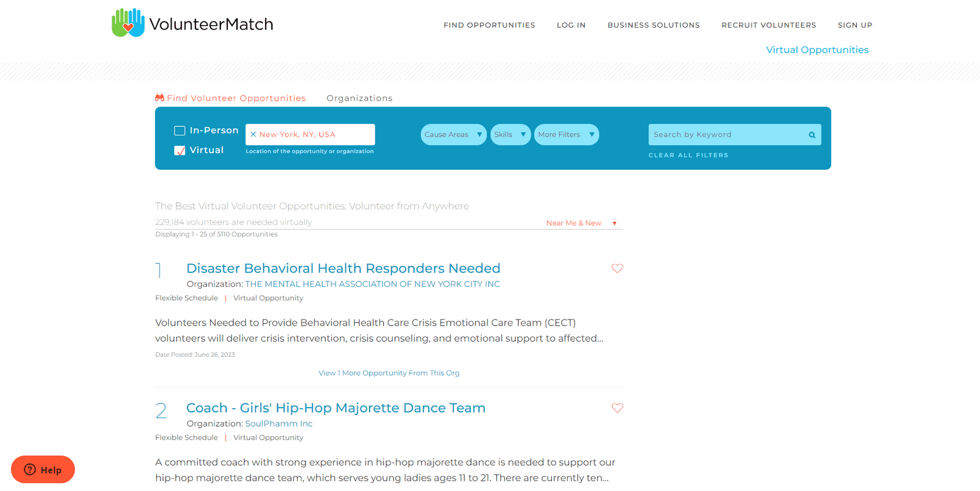Click Clear All Filters
The height and width of the screenshot is (491, 980).
688,155
